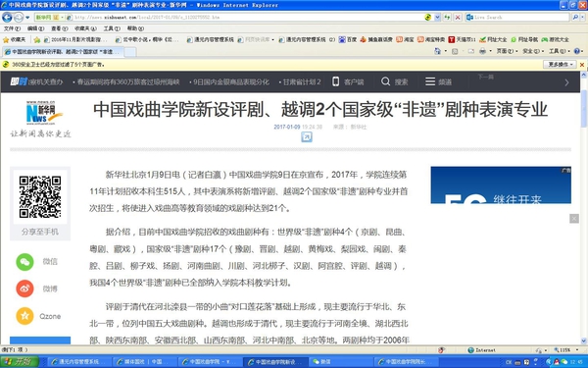Click the Print icon in command bar
The image size is (588, 368).
coord(482,51)
